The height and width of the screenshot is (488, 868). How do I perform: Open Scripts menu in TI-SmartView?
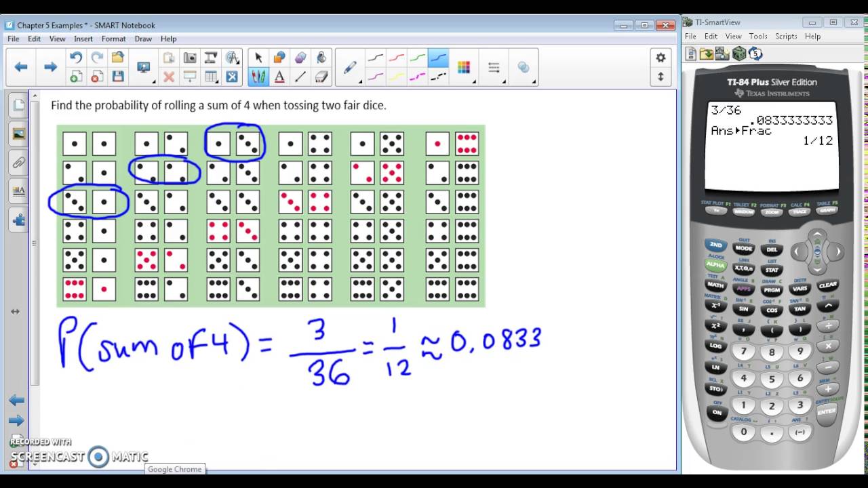[x=786, y=36]
